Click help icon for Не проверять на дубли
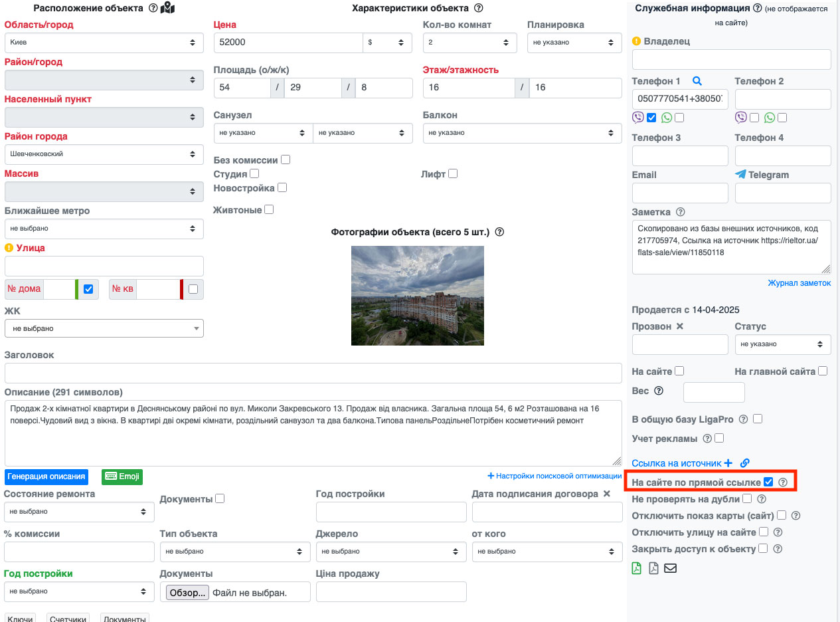 pos(762,499)
